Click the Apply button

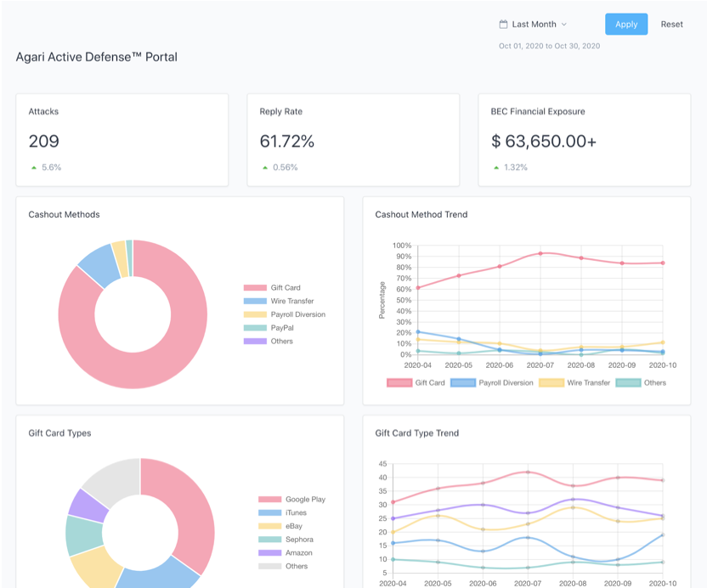tap(626, 24)
